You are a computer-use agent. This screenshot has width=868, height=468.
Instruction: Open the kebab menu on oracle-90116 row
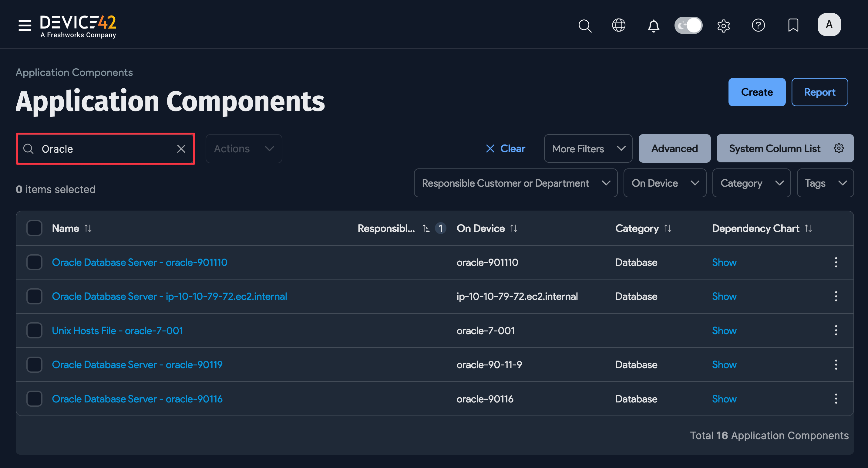tap(836, 398)
